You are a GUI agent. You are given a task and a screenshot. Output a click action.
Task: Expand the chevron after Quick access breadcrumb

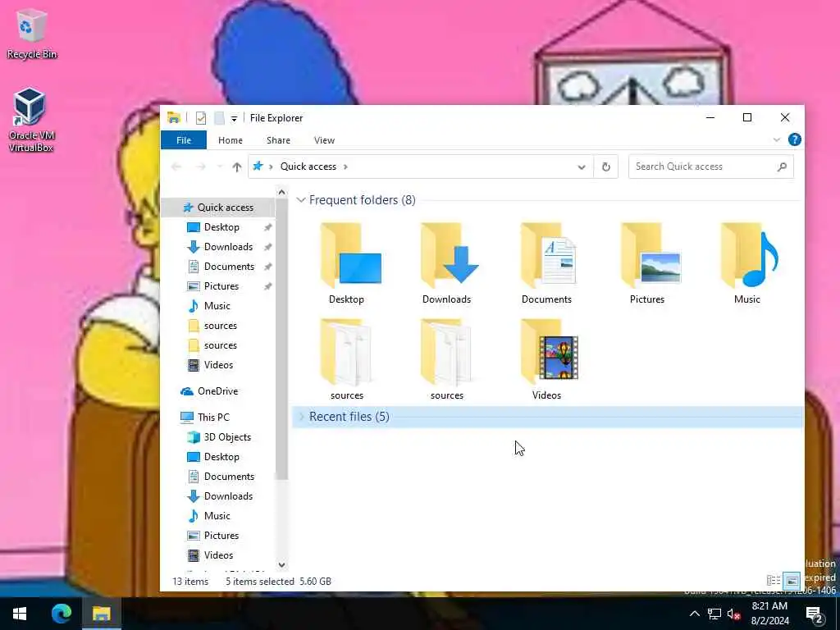pos(345,167)
